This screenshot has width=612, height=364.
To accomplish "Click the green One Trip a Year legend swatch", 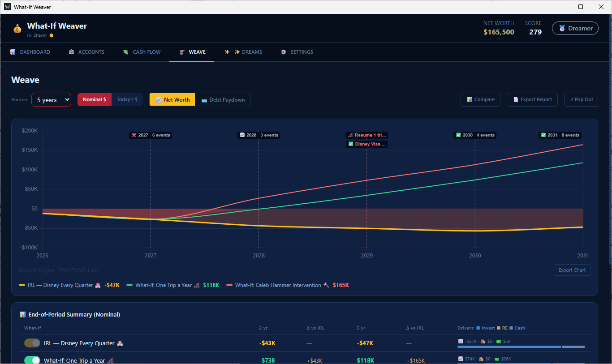I will 130,285.
